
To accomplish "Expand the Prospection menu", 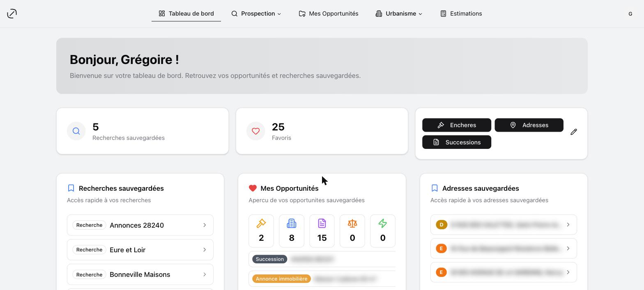I will pyautogui.click(x=256, y=14).
